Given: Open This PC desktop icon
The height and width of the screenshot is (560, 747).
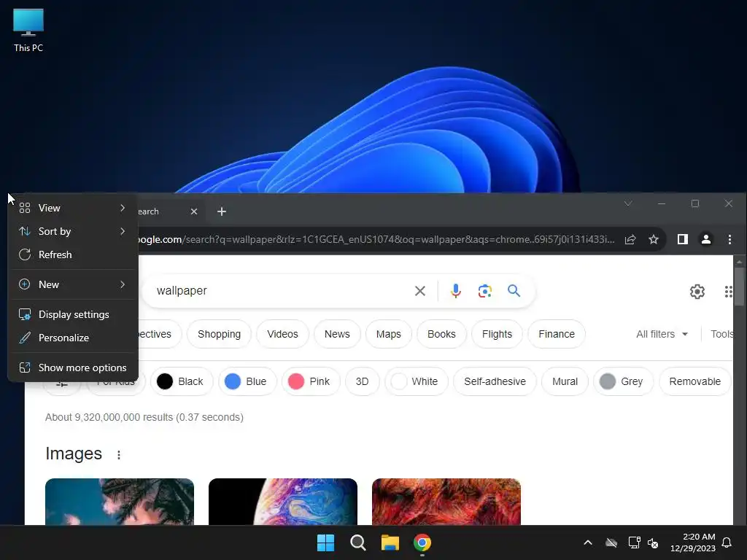Looking at the screenshot, I should coord(28,30).
